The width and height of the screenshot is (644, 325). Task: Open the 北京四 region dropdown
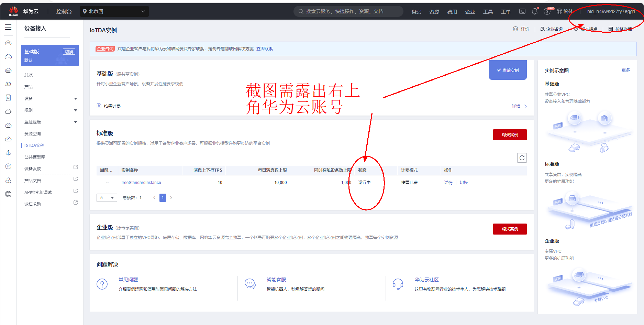pos(114,11)
